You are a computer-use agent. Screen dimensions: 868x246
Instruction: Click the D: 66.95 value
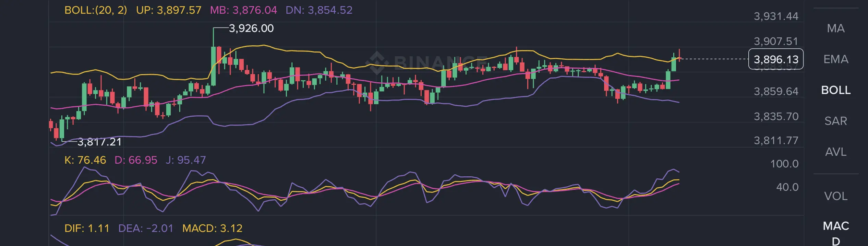coord(136,160)
